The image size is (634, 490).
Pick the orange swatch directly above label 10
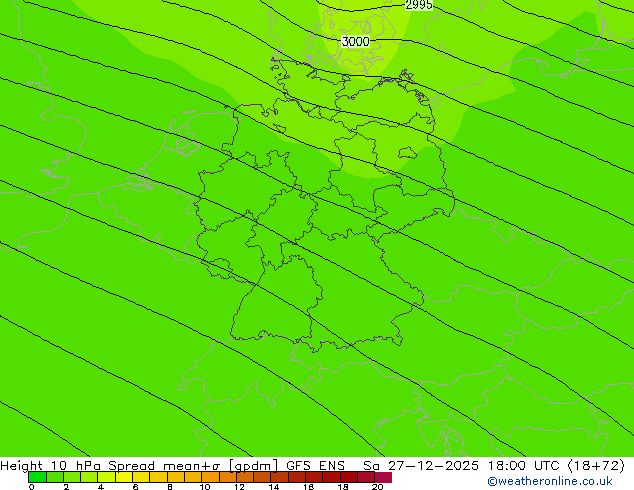(x=210, y=477)
